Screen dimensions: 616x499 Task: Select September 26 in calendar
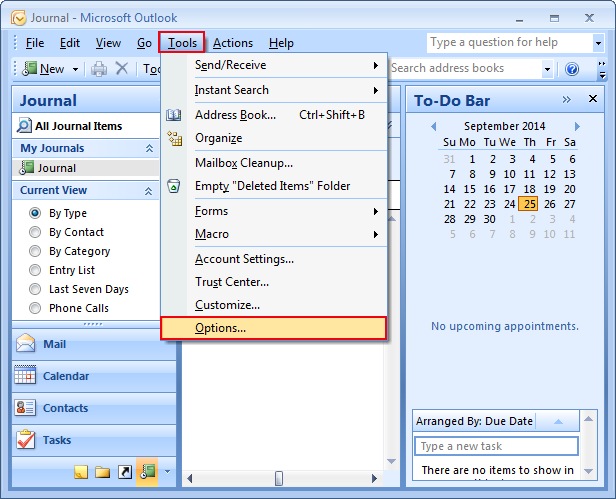pos(550,204)
